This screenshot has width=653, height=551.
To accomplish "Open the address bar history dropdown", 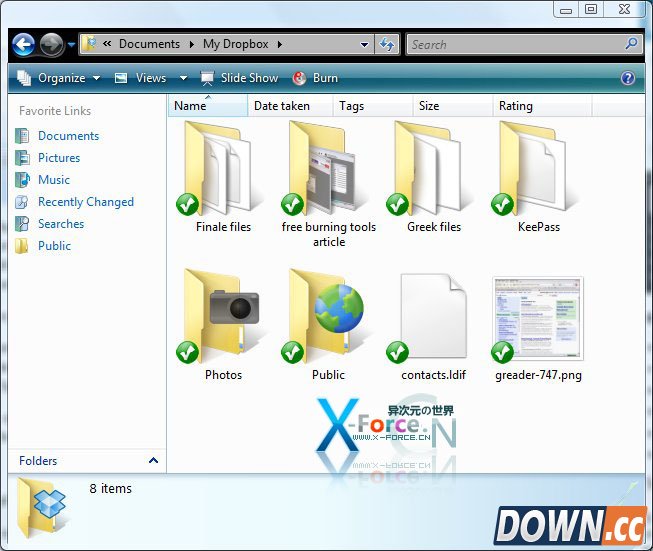I will (x=365, y=44).
